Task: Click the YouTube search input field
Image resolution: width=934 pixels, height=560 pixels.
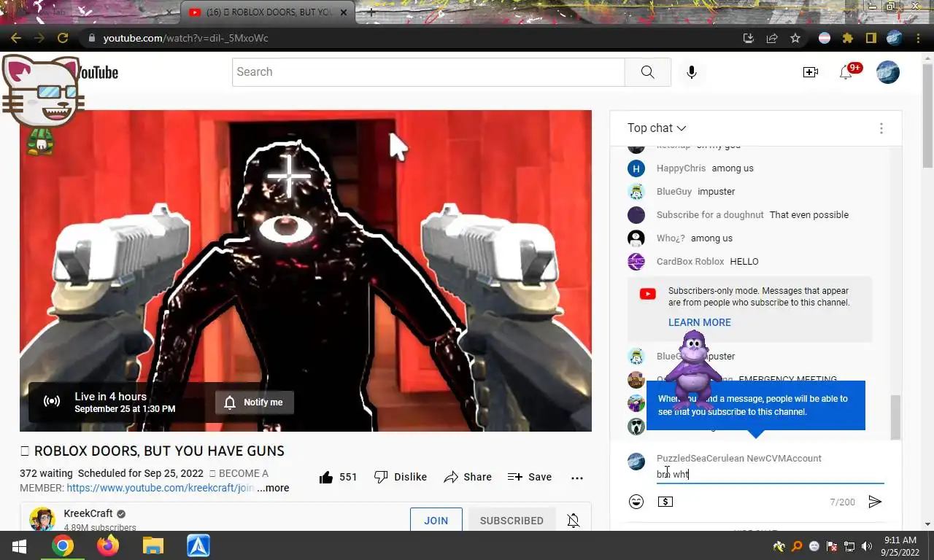Action: pos(428,71)
